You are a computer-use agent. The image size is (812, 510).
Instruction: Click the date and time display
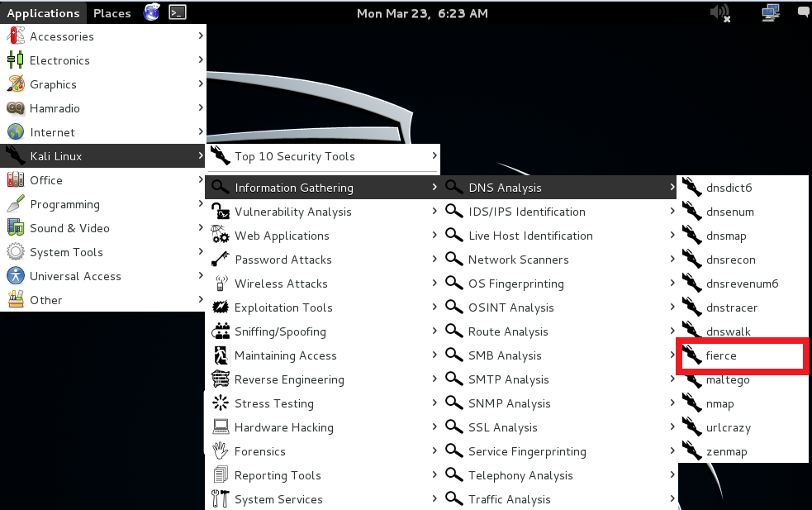[x=422, y=12]
